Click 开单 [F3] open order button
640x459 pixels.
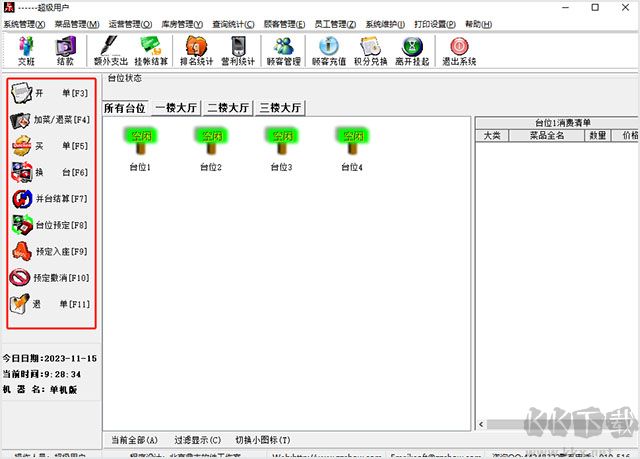(50, 93)
